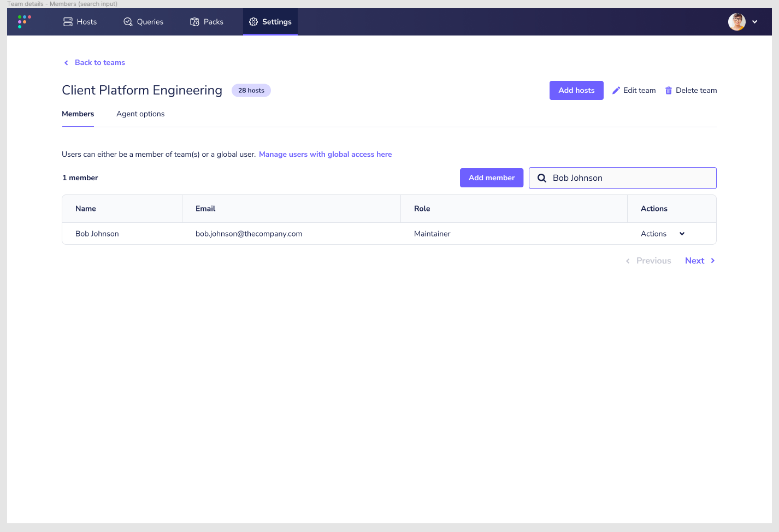Open Manage users with global access here

click(x=325, y=154)
